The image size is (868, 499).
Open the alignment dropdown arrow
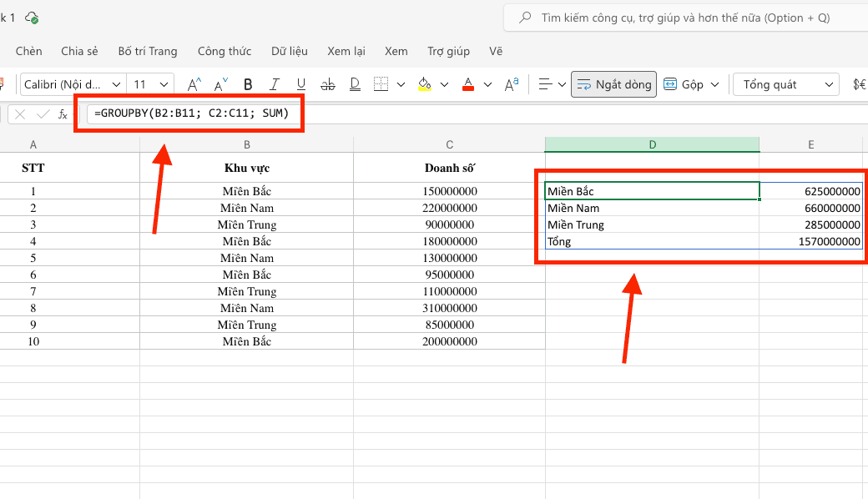tap(562, 84)
